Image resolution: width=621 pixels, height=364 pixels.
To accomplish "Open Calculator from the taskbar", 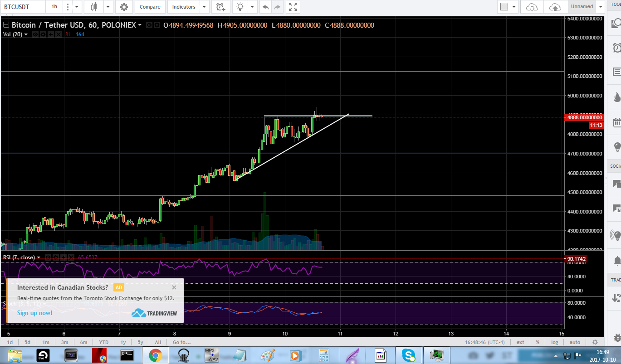I will tap(323, 355).
